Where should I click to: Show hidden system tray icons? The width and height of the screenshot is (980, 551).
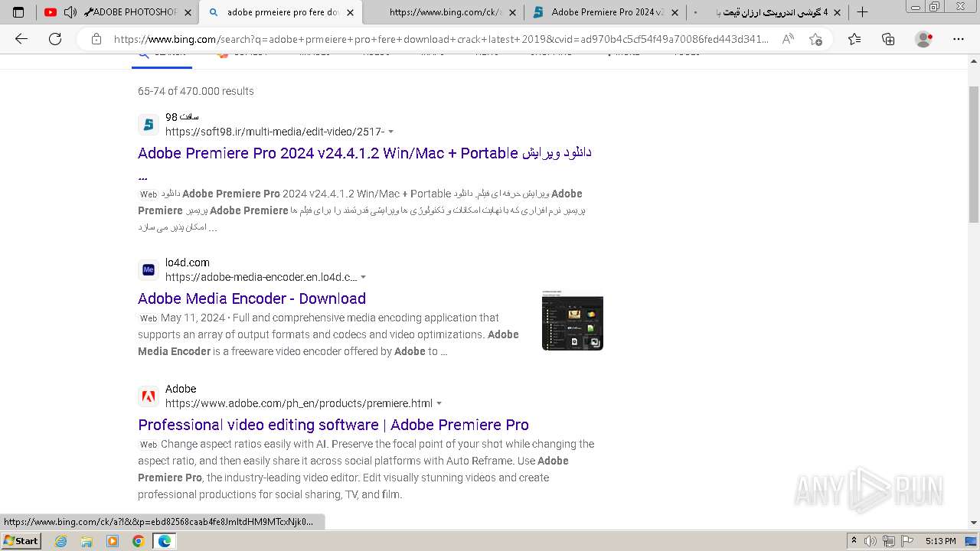854,541
